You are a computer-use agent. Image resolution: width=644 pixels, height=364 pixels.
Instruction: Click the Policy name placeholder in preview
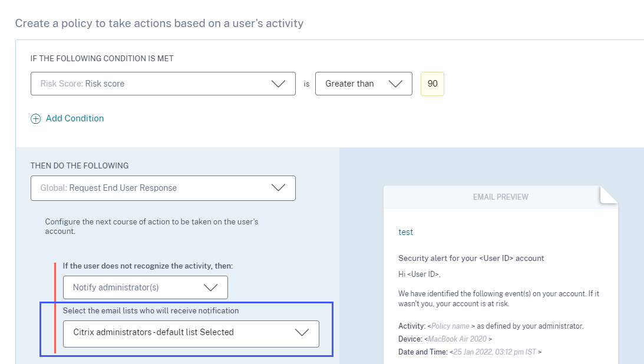click(x=451, y=326)
